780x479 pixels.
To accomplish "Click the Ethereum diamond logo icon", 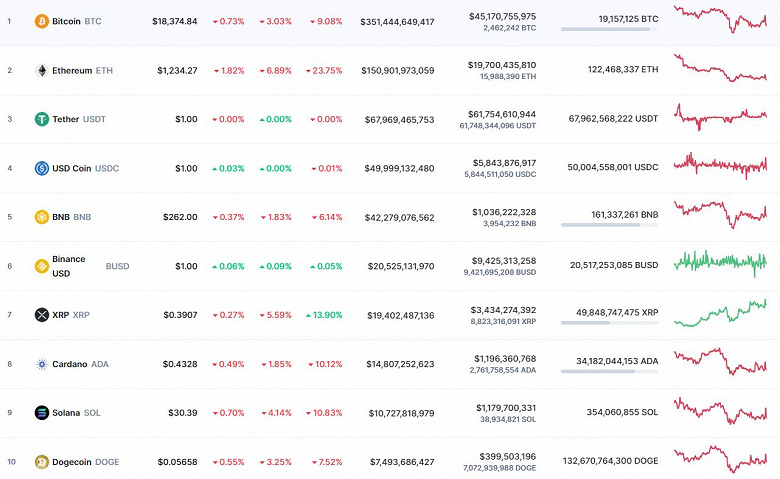I will pyautogui.click(x=42, y=70).
